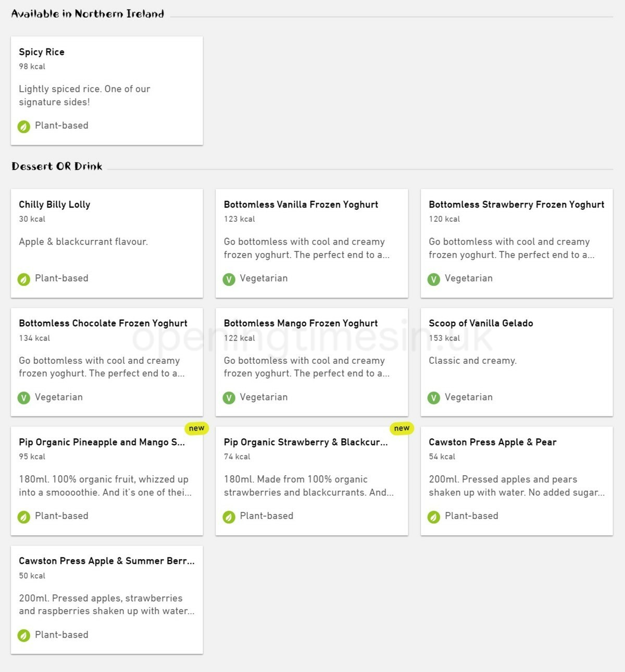625x672 pixels.
Task: Open Pip Organic Pineapple and Mango title
Action: coord(102,442)
